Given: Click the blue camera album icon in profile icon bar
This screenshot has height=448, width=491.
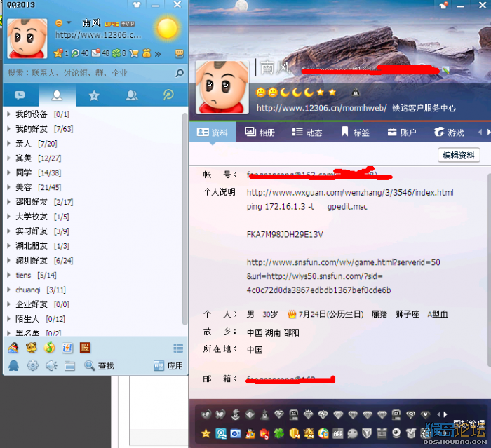Looking at the screenshot, I should pyautogui.click(x=235, y=433).
